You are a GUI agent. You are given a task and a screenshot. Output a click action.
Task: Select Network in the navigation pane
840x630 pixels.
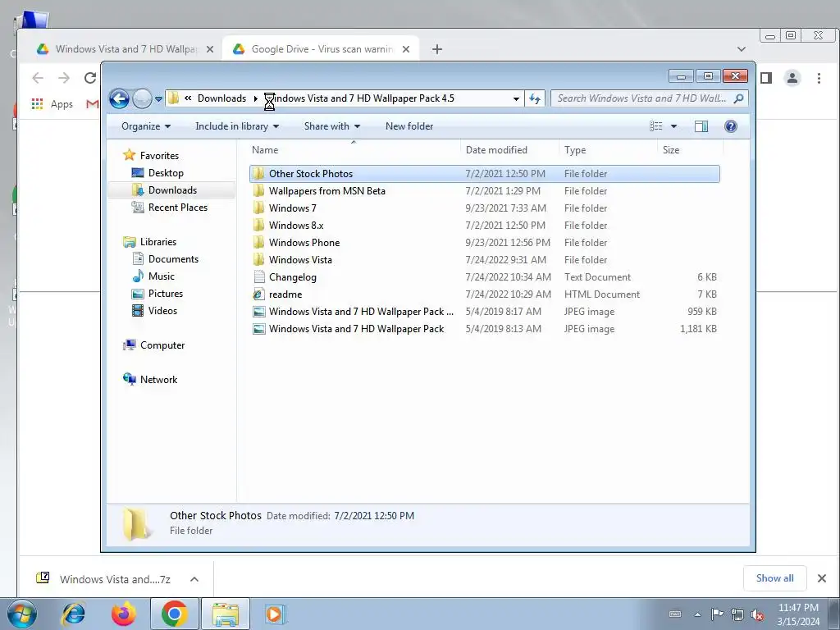pos(158,379)
